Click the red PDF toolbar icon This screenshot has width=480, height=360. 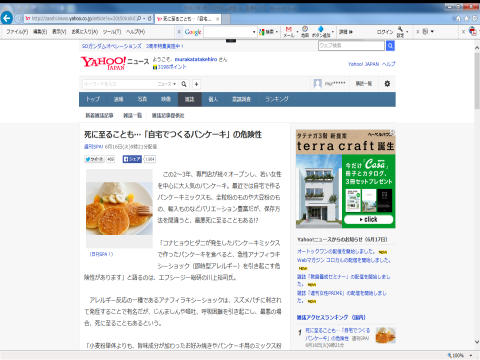[472, 31]
